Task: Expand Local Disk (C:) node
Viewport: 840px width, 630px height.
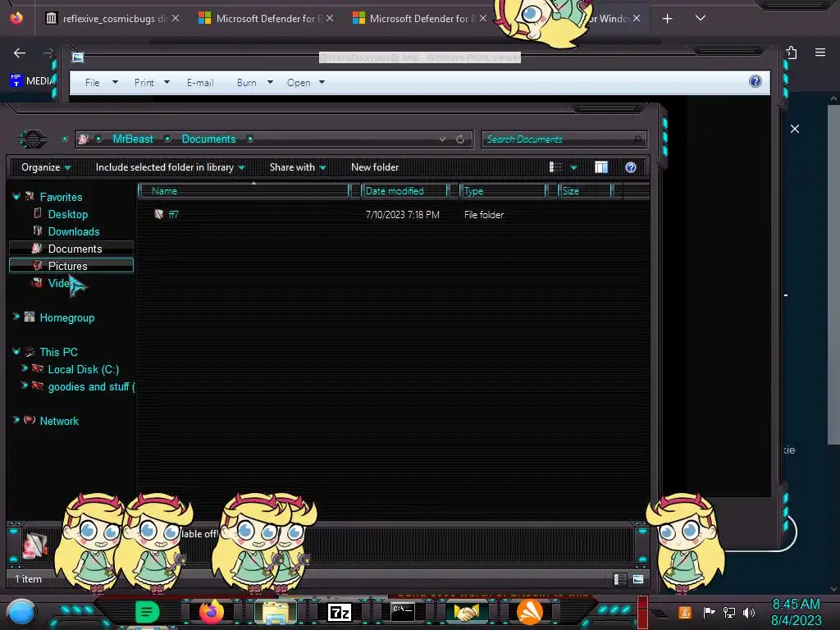Action: coord(24,368)
